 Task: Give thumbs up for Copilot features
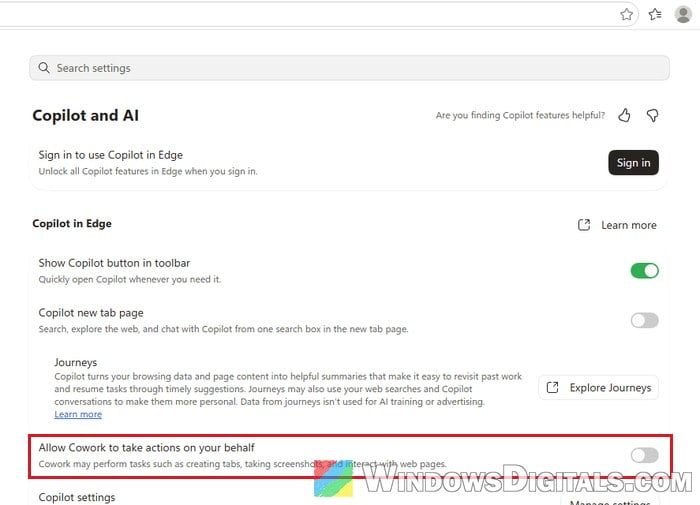[624, 116]
